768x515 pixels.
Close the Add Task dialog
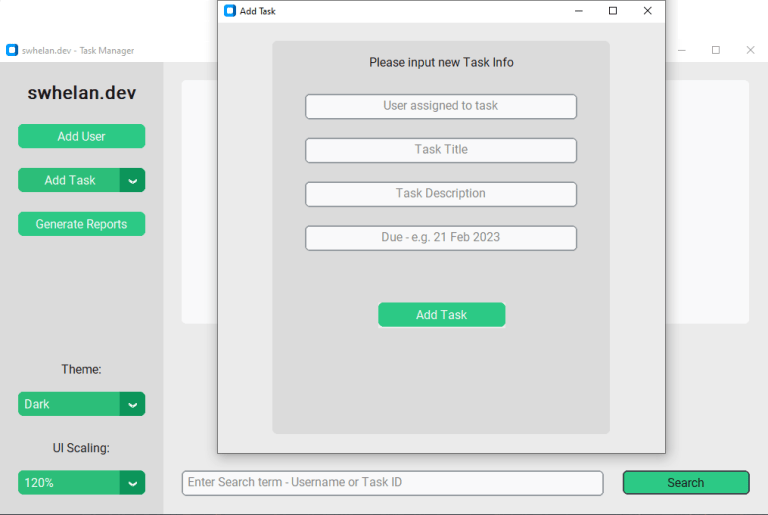[x=648, y=11]
